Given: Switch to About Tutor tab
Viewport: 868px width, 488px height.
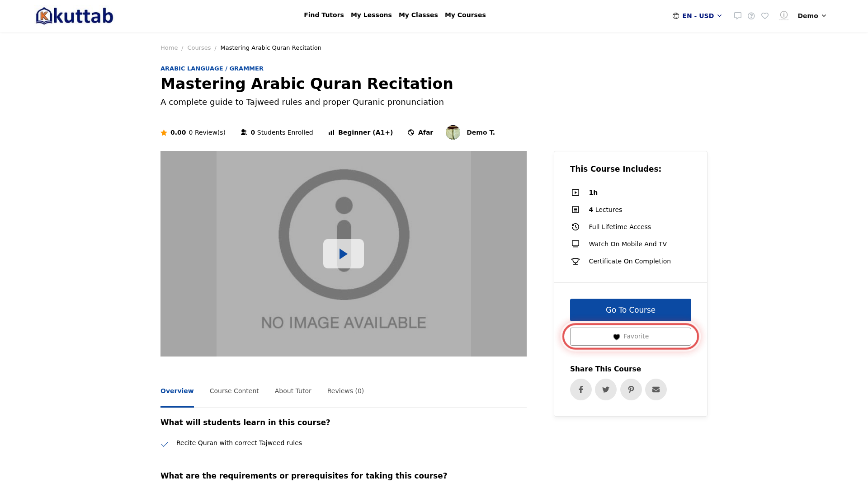Looking at the screenshot, I should click(293, 391).
